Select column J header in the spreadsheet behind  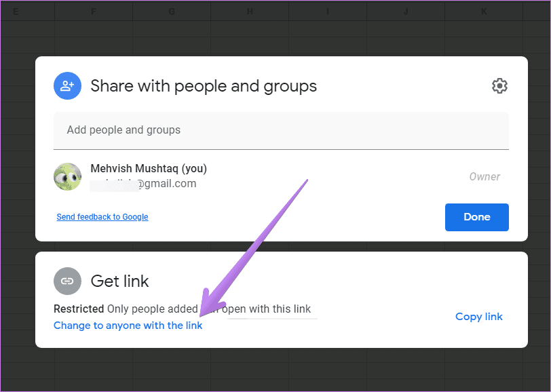[x=406, y=12]
